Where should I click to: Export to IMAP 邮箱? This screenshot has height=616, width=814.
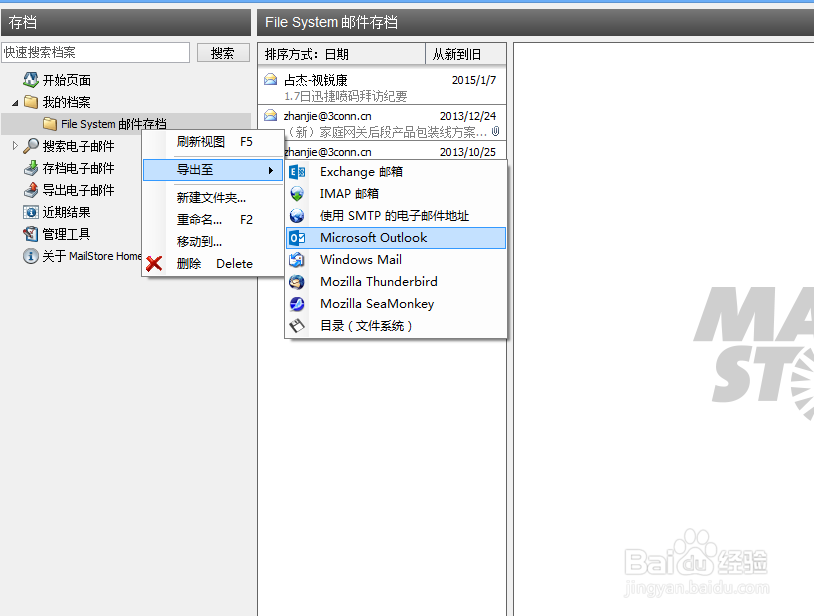tap(396, 194)
